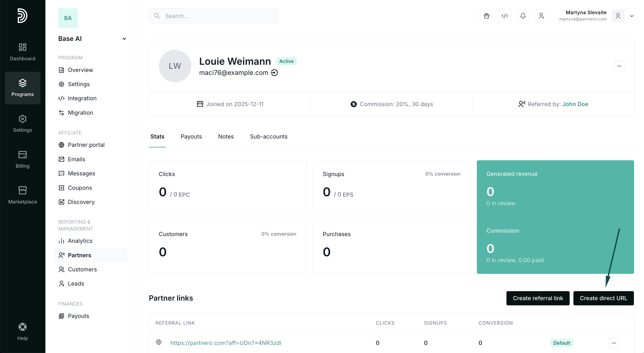Image resolution: width=644 pixels, height=353 pixels.
Task: Expand the user account chevron menu
Action: pos(631,16)
